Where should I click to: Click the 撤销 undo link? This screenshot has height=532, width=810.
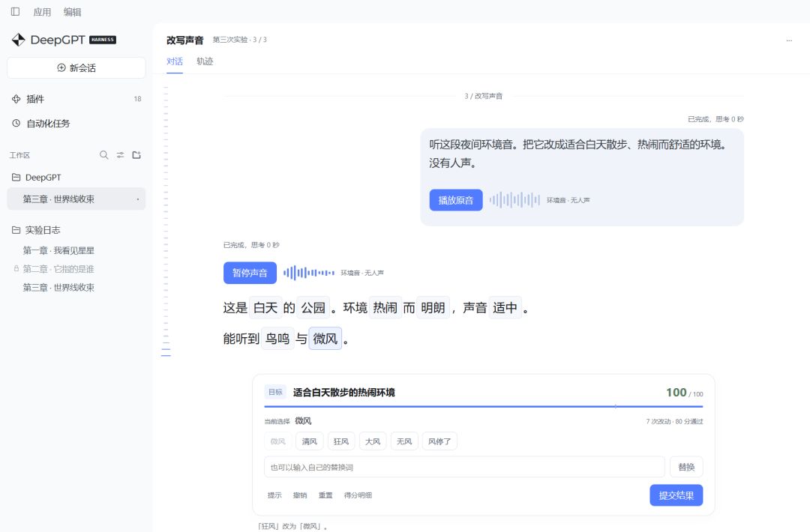[300, 495]
